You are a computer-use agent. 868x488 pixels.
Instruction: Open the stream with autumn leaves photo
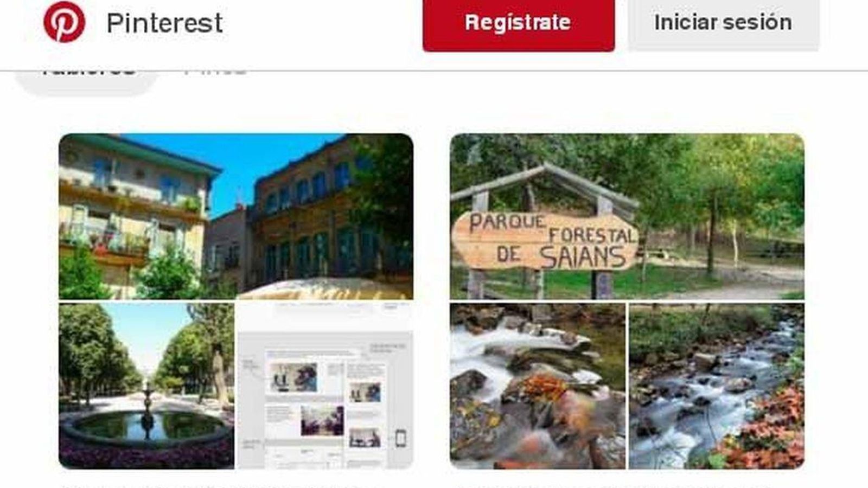click(717, 386)
